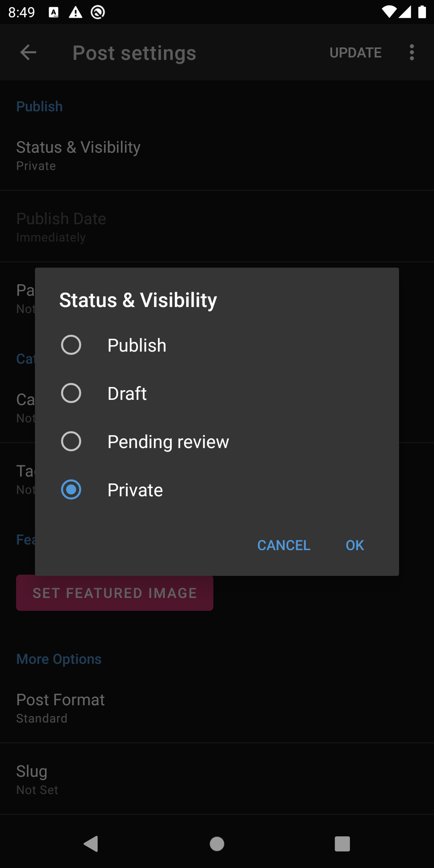Open the Post Format setting

pyautogui.click(x=217, y=707)
